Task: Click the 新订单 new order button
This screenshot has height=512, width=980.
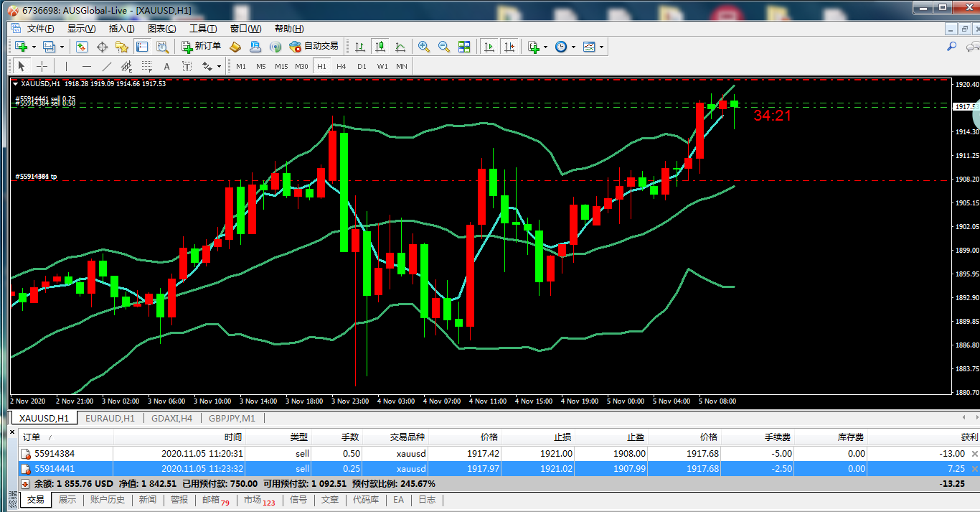Action: (x=201, y=47)
